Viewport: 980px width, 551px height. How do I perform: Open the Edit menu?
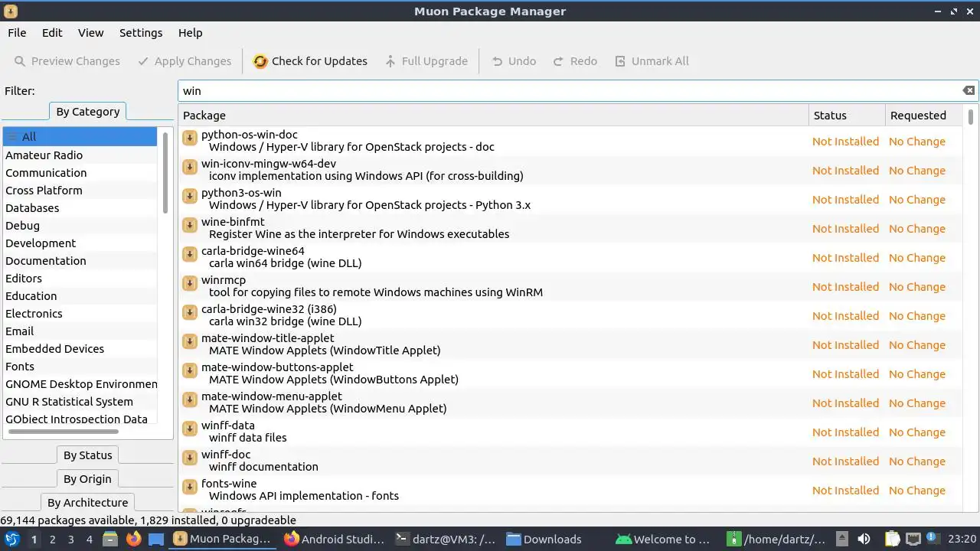(52, 33)
